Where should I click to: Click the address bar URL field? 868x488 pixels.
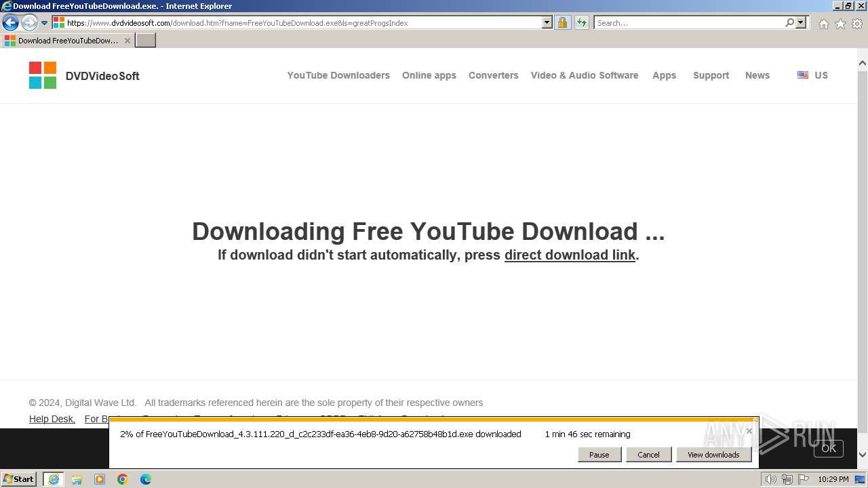[x=304, y=23]
